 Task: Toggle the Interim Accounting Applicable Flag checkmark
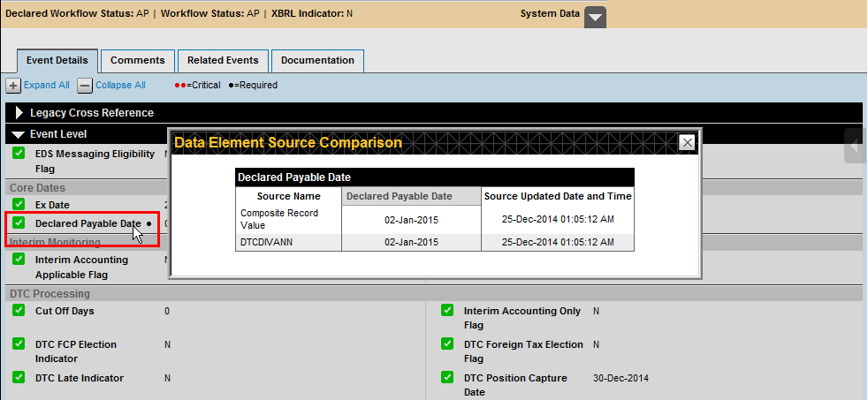(x=19, y=259)
